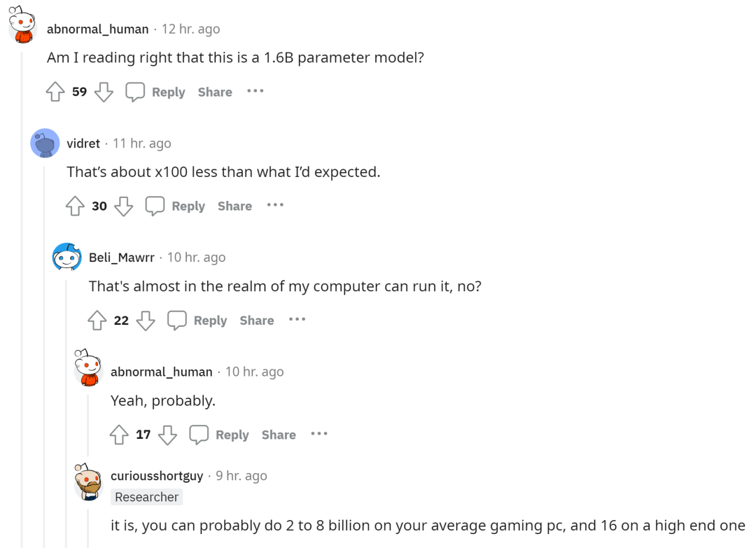This screenshot has height=548, width=756.
Task: Upvote vidret's x100 less comment
Action: [x=75, y=206]
